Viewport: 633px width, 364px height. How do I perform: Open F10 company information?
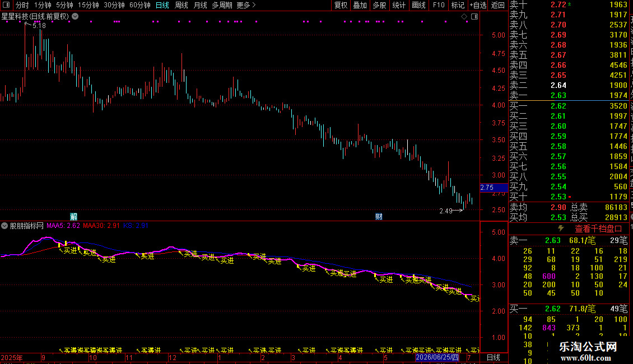point(439,5)
